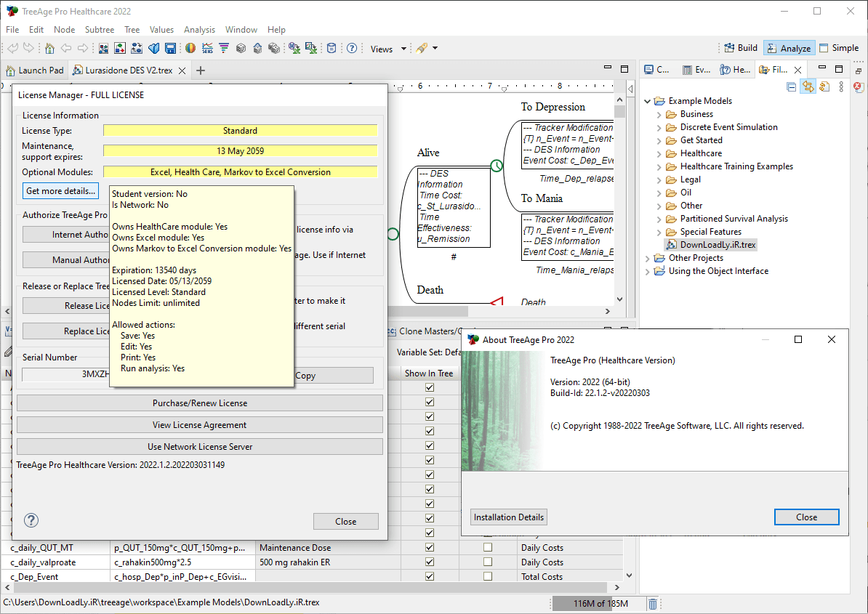Collapse the Example Models tree node

click(647, 101)
